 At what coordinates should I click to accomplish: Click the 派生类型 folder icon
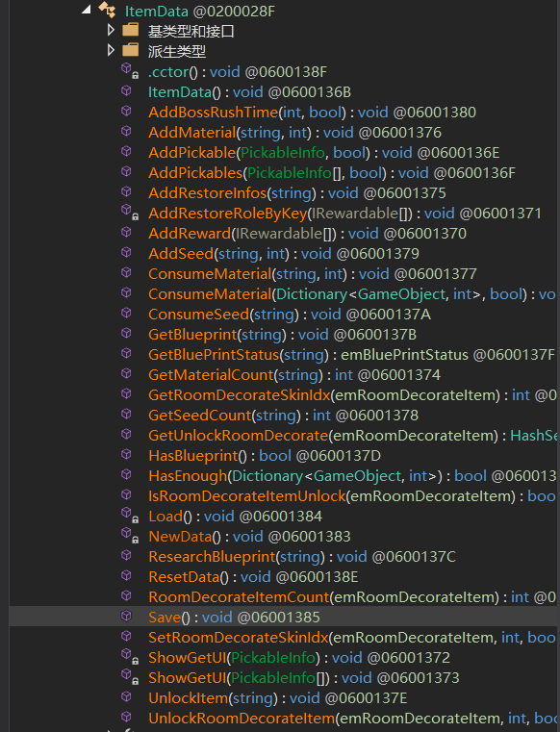coord(130,50)
